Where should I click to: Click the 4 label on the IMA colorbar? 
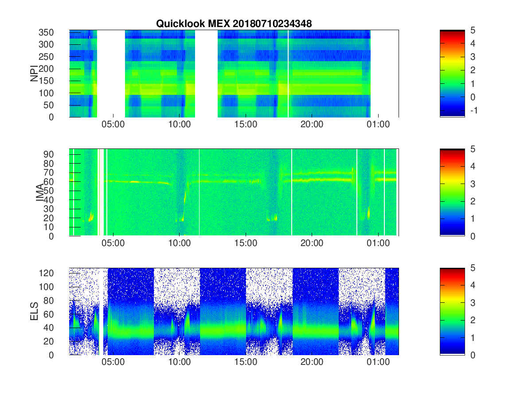pos(472,166)
